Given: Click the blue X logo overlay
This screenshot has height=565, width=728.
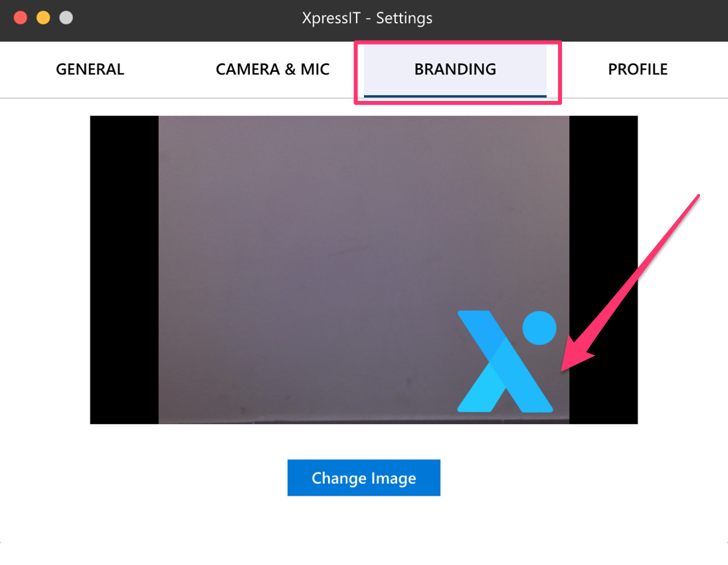Looking at the screenshot, I should point(507,361).
